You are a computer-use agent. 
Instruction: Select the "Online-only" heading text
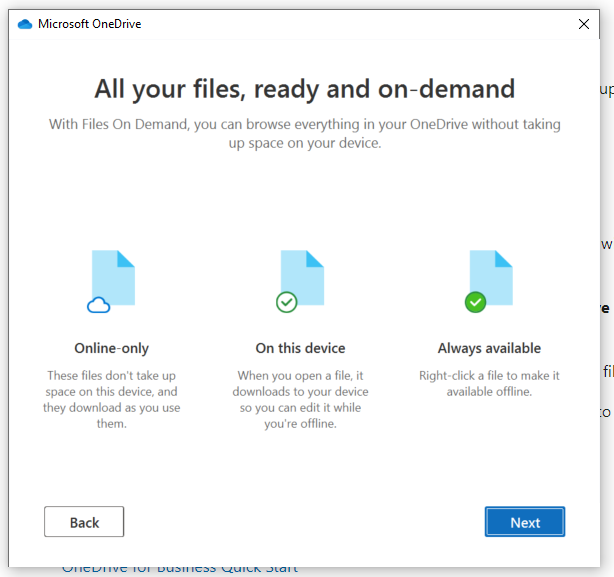[x=112, y=348]
